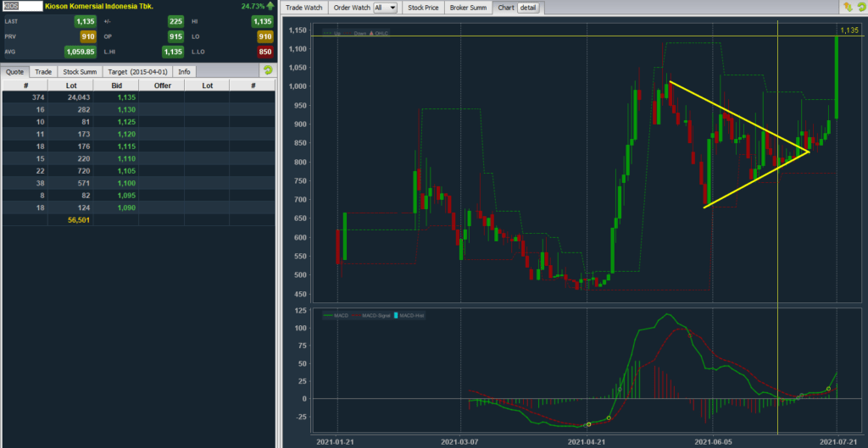The image size is (868, 448).
Task: Click the MACD-Hist cyan legend marker
Action: coord(396,315)
